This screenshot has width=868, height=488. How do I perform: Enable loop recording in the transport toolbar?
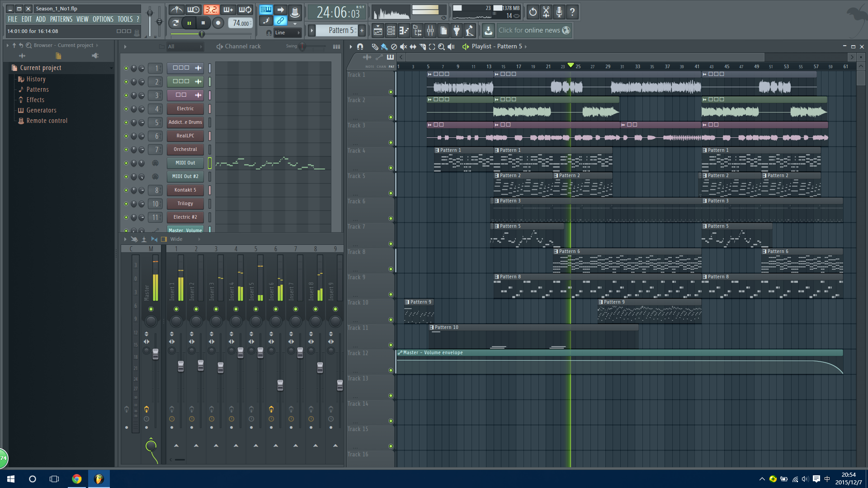click(x=245, y=9)
